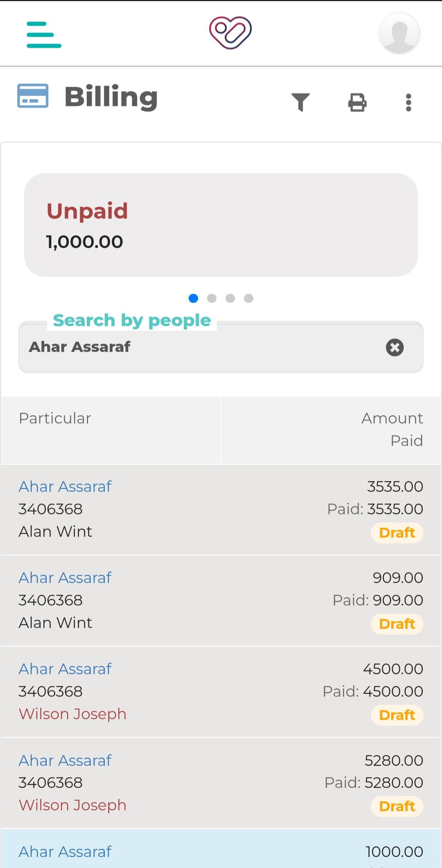Open Ahar Assaraf link for 1000.00 bill
The height and width of the screenshot is (868, 442).
tap(65, 852)
